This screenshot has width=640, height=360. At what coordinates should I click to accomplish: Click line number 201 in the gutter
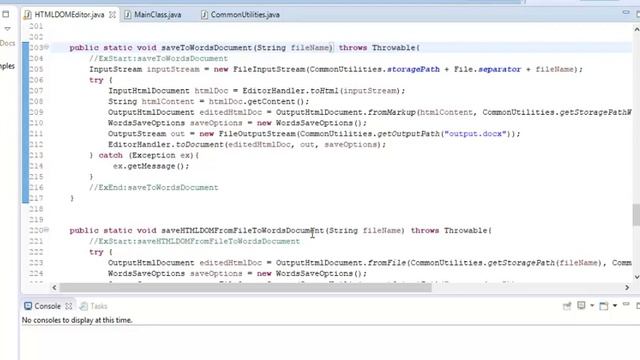(x=36, y=27)
